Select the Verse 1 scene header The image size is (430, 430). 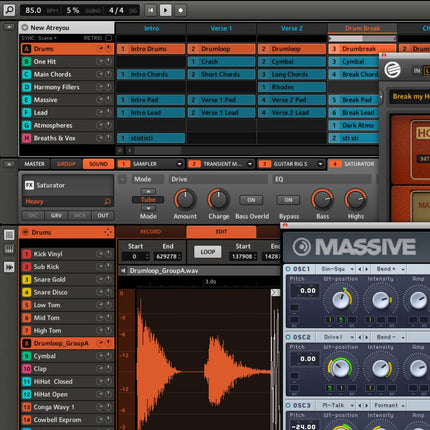221,28
